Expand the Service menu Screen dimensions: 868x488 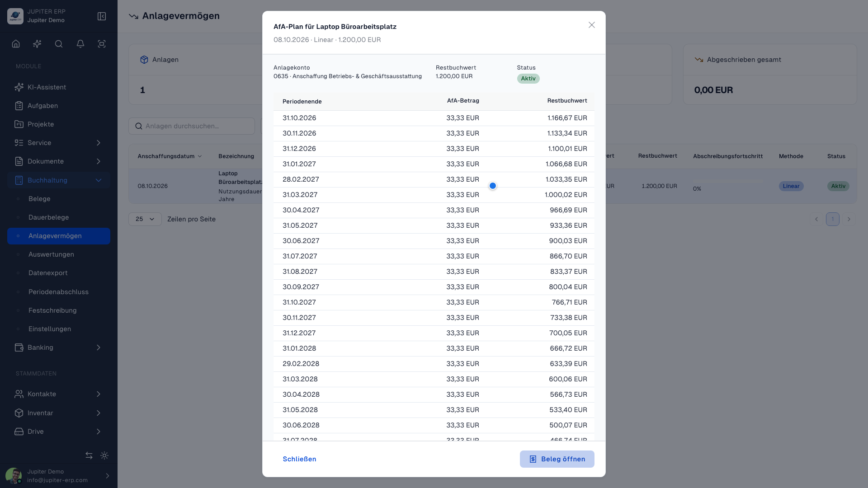coord(59,143)
